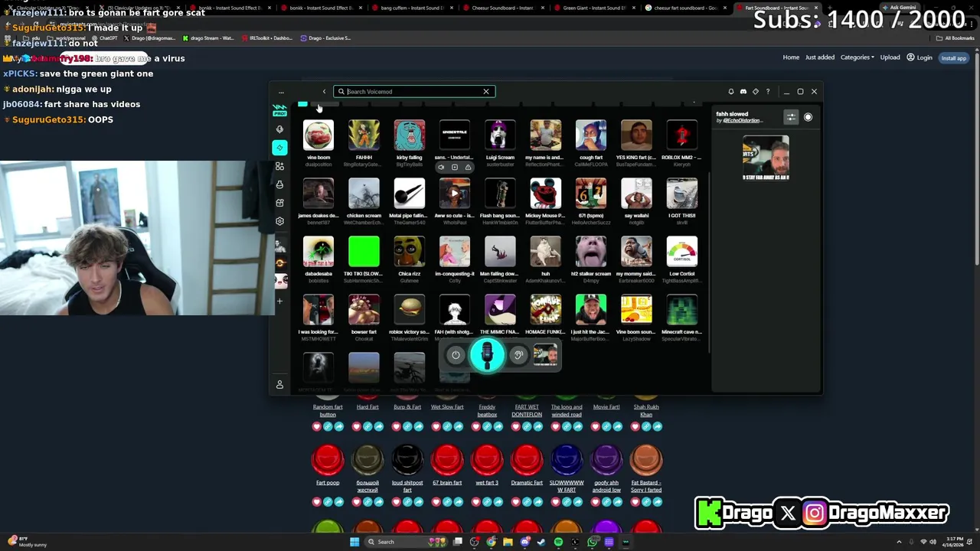
Task: Click the Voicemod PRO logo
Action: tap(279, 111)
